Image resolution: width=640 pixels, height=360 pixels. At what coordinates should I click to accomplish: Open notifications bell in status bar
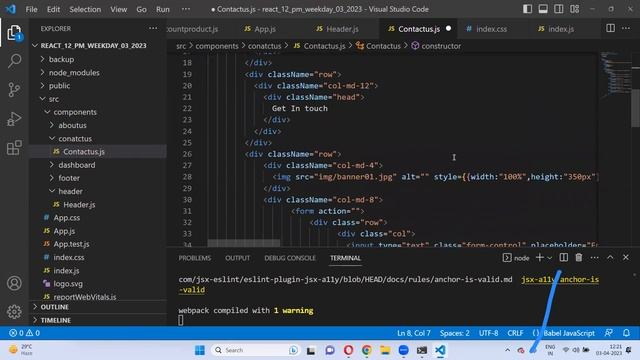coord(626,333)
